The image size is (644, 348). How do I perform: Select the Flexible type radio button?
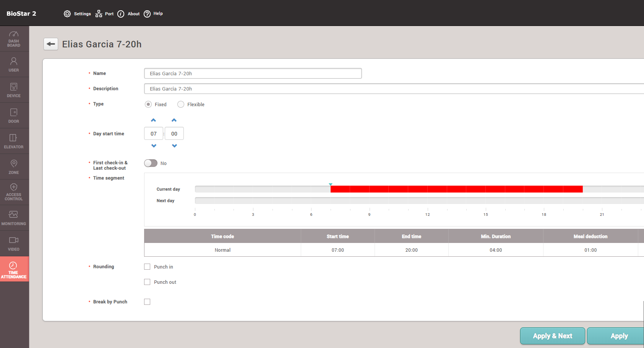(181, 105)
